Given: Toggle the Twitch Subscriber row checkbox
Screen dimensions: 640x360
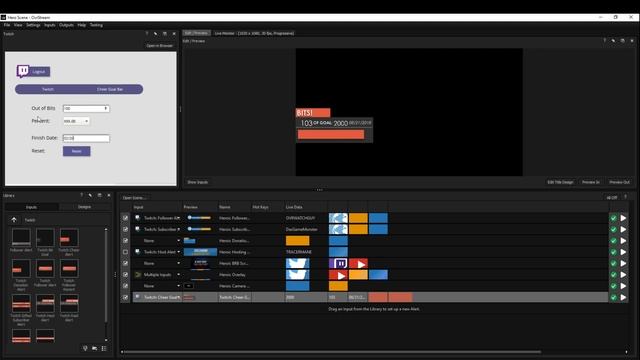Looking at the screenshot, I should [x=125, y=229].
